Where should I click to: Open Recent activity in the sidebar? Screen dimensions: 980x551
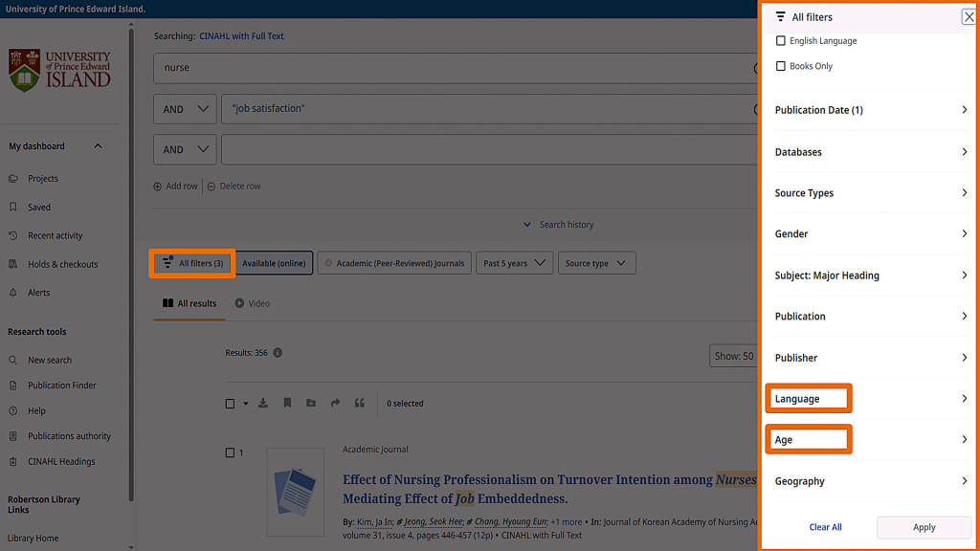click(55, 235)
